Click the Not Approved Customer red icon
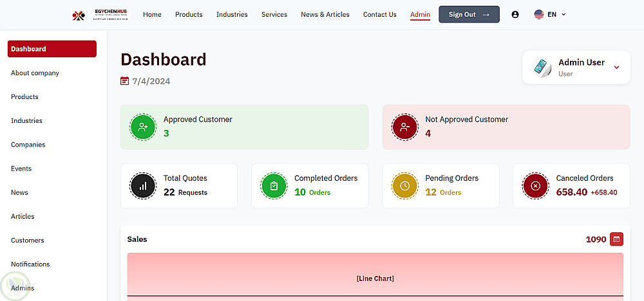The width and height of the screenshot is (644, 301). click(404, 127)
